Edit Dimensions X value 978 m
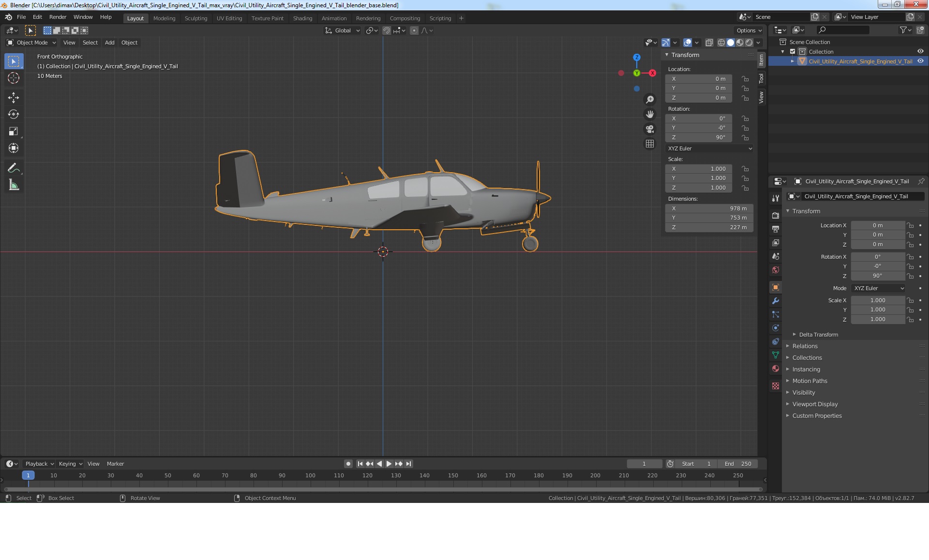The height and width of the screenshot is (560, 929). coord(709,208)
